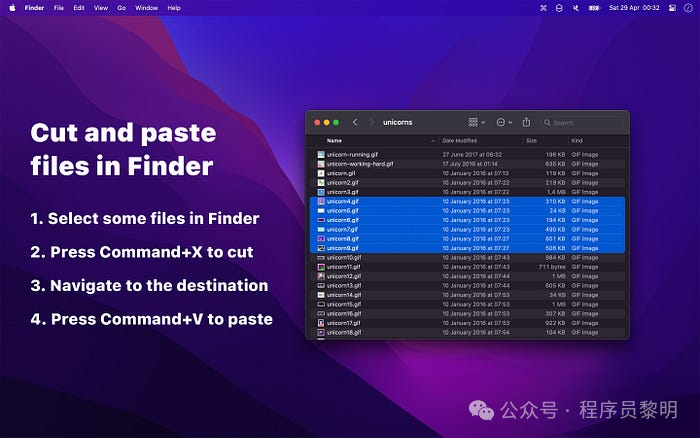Open the View menu
The height and width of the screenshot is (438, 700).
[101, 8]
